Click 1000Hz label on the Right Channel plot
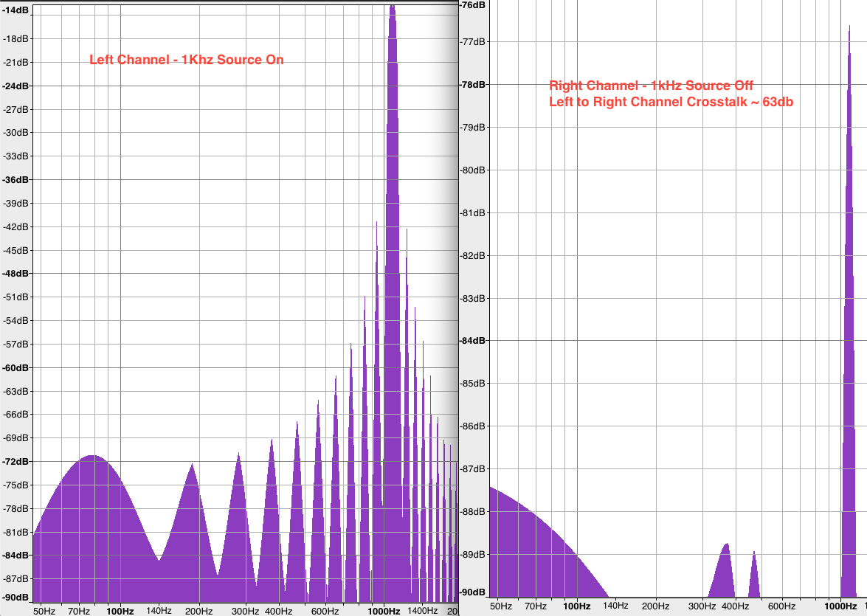This screenshot has height=616, width=867. click(x=840, y=606)
